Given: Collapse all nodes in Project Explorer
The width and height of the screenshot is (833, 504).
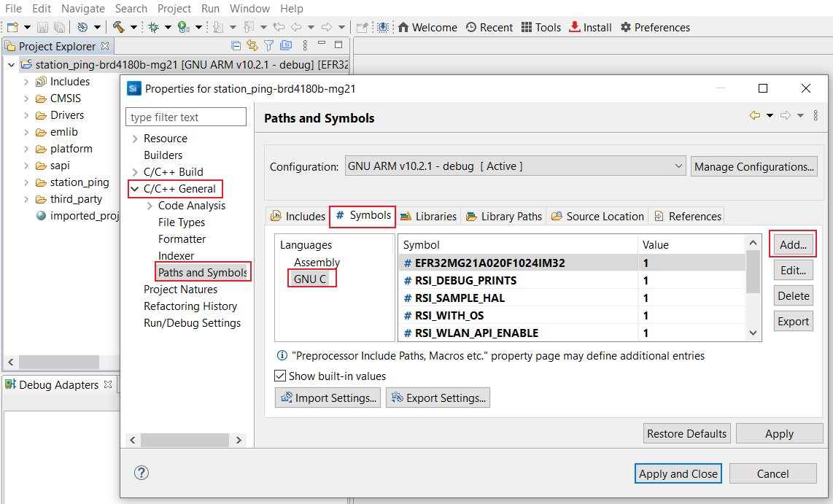Looking at the screenshot, I should 236,45.
